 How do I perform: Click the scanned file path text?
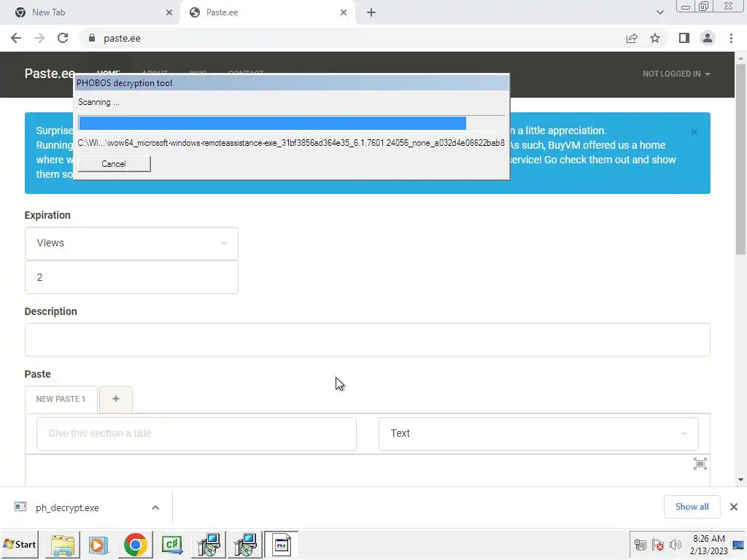[291, 143]
